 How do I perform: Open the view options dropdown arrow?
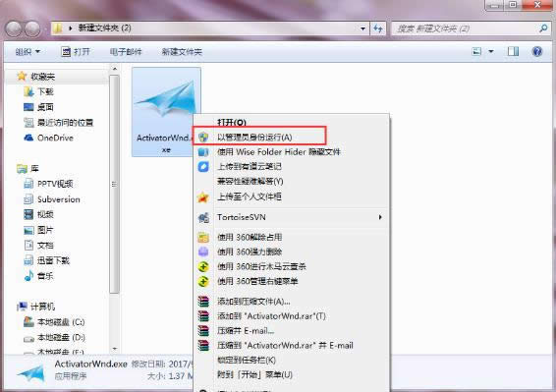coord(491,52)
